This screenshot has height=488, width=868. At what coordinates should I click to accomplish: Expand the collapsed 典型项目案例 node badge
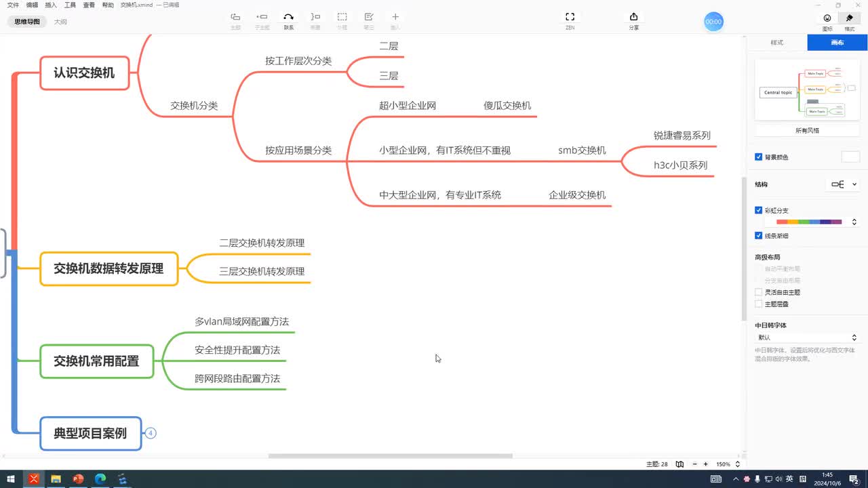(x=151, y=433)
